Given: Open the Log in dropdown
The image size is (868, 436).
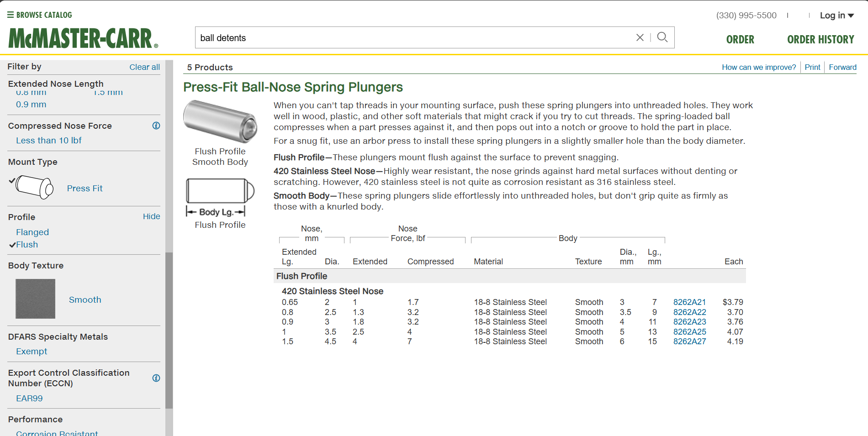Looking at the screenshot, I should [837, 16].
